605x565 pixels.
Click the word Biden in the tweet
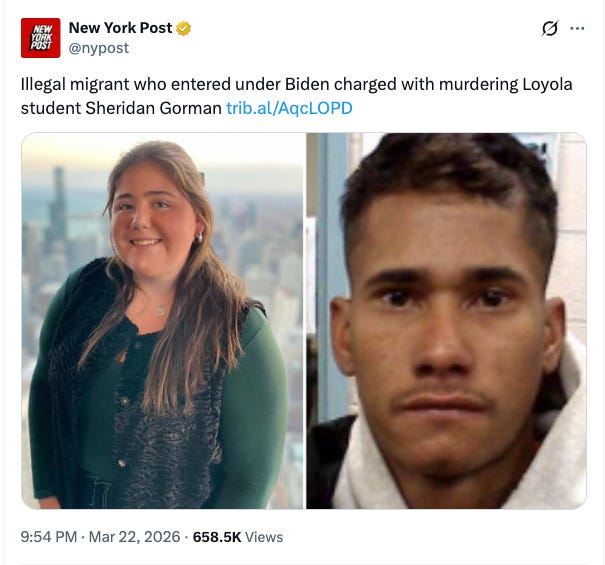click(x=307, y=85)
